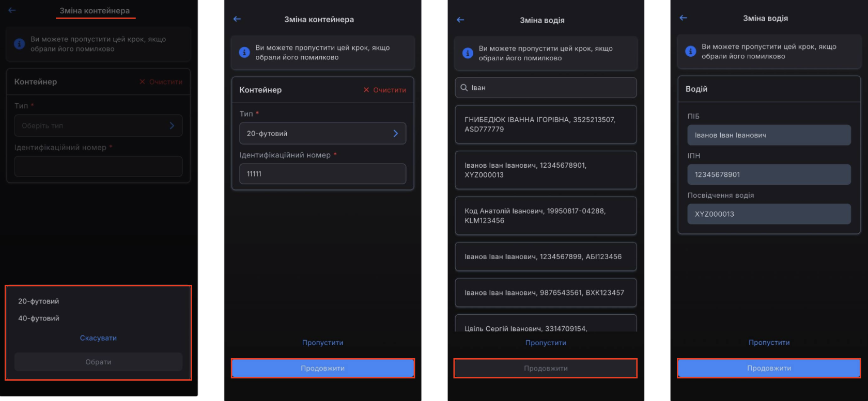Screen dimensions: 868x401
Task: Tap the Обрати button in picker
Action: click(98, 362)
